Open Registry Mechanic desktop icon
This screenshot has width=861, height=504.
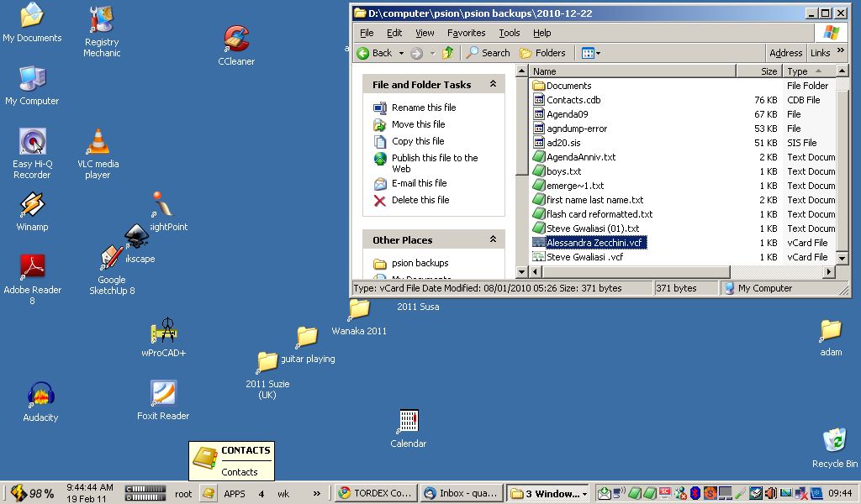(102, 20)
